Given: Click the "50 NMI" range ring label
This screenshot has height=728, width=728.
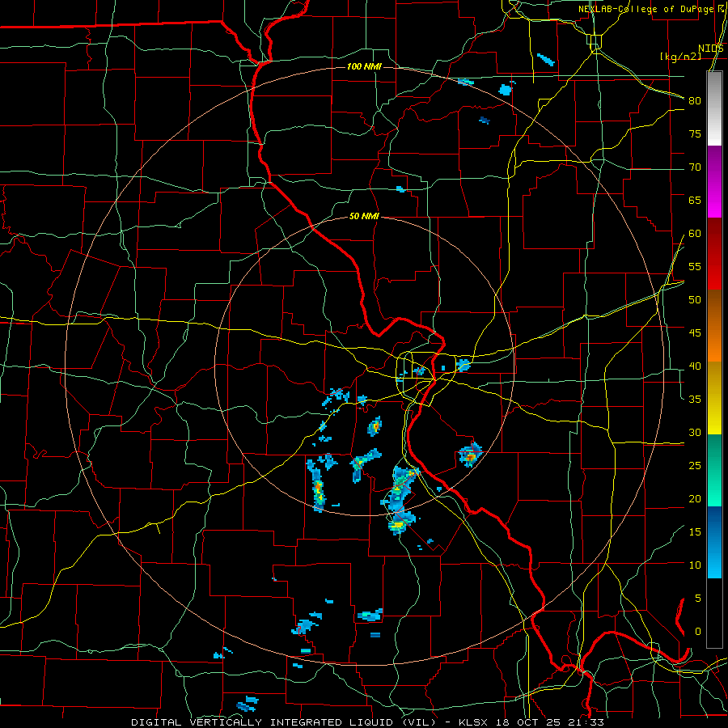Looking at the screenshot, I should click(x=365, y=216).
